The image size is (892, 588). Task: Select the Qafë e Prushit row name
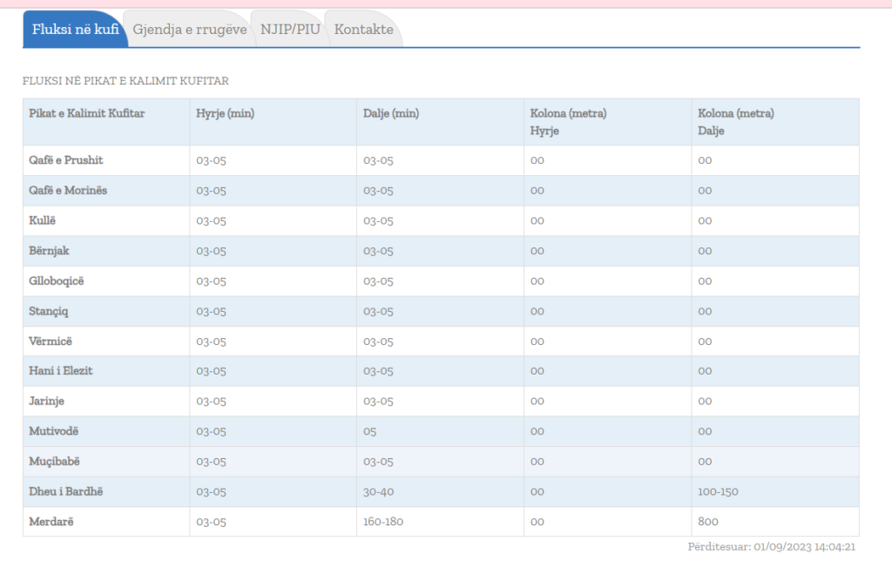66,160
